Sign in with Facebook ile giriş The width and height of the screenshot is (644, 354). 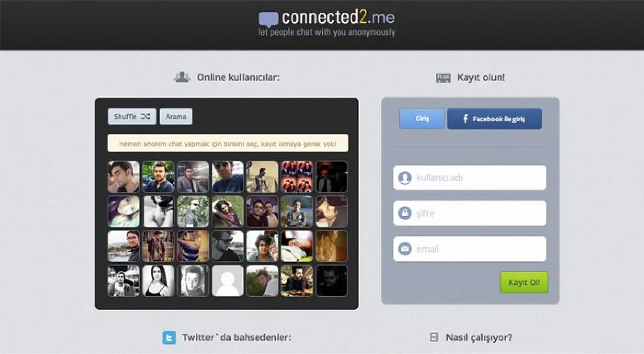point(494,119)
